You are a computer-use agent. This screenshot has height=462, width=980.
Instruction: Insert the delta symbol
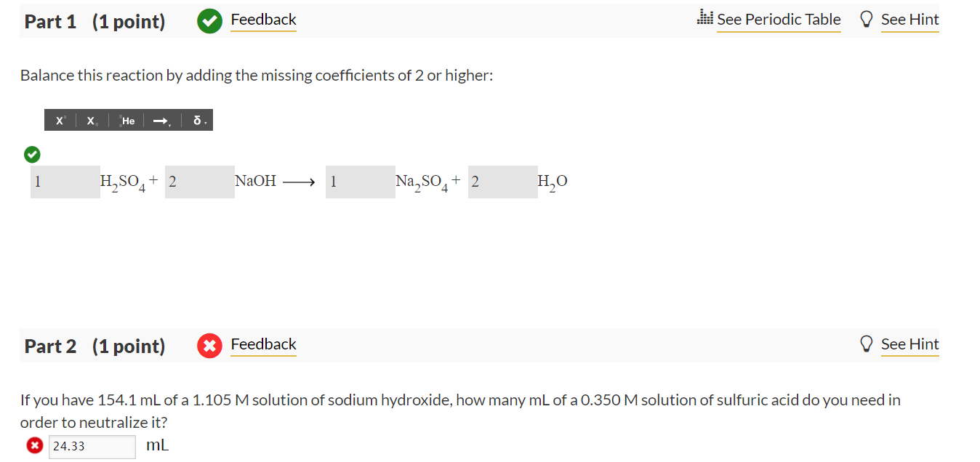196,119
